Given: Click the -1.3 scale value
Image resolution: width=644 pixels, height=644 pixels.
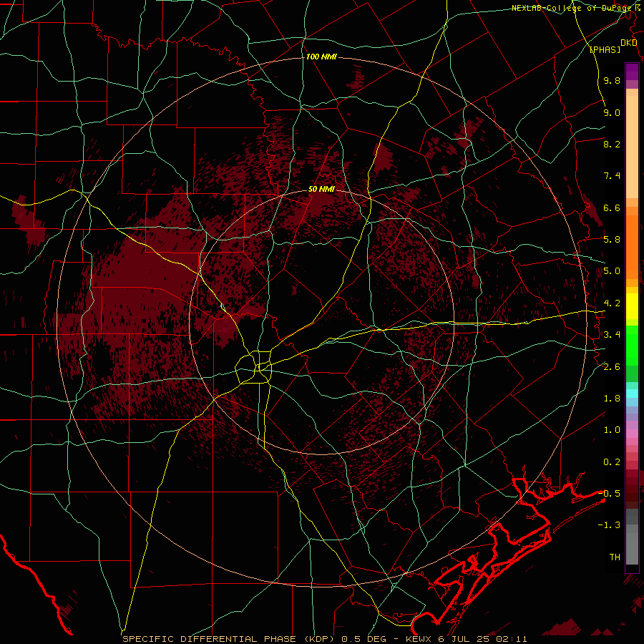Looking at the screenshot, I should tap(610, 525).
